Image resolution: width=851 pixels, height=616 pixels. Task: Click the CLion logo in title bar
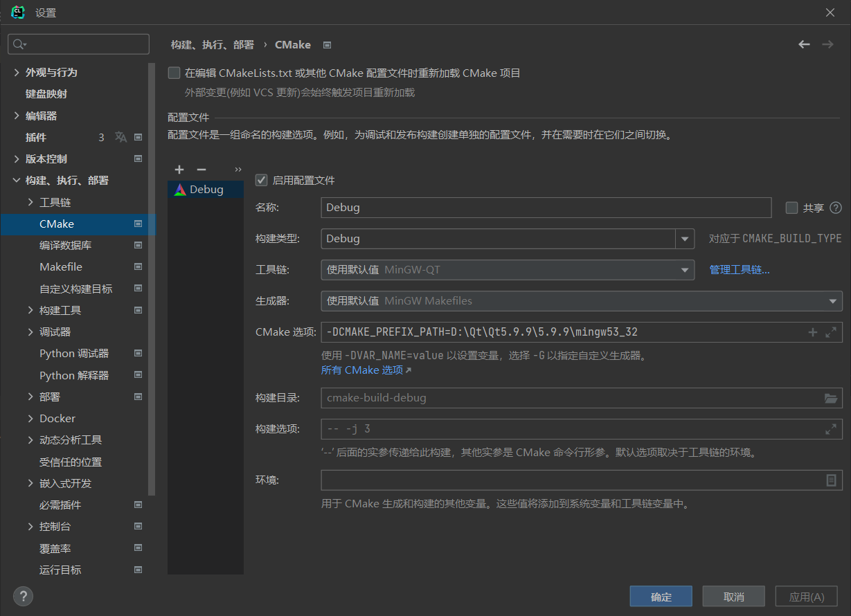tap(18, 12)
